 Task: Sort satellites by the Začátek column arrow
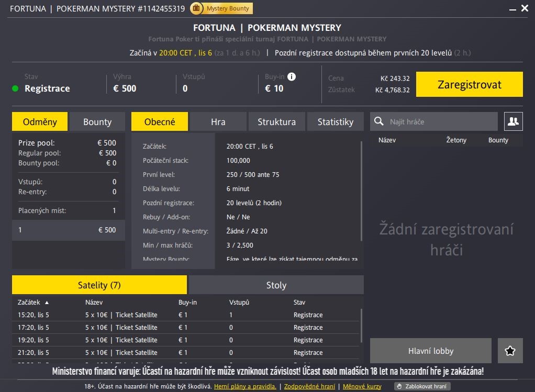(47, 303)
